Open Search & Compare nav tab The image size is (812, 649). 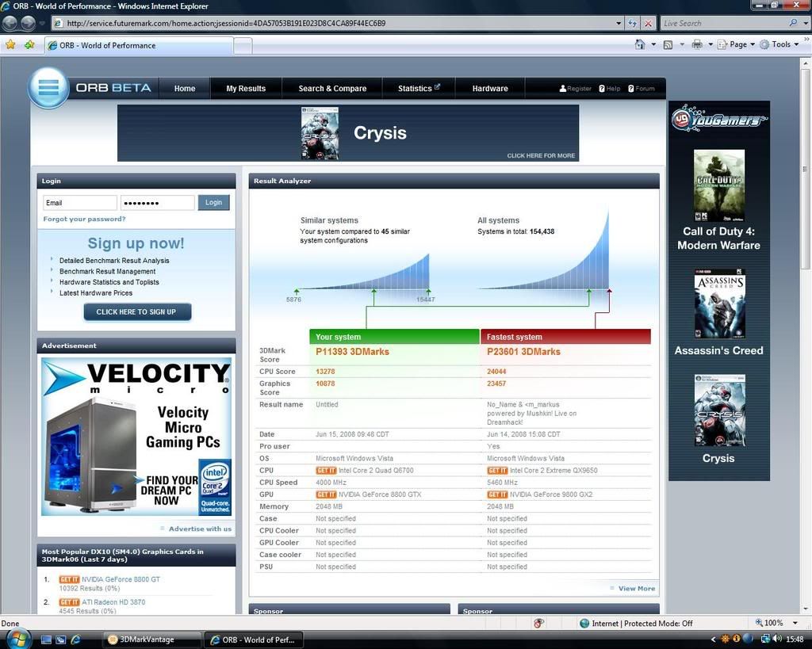(332, 89)
